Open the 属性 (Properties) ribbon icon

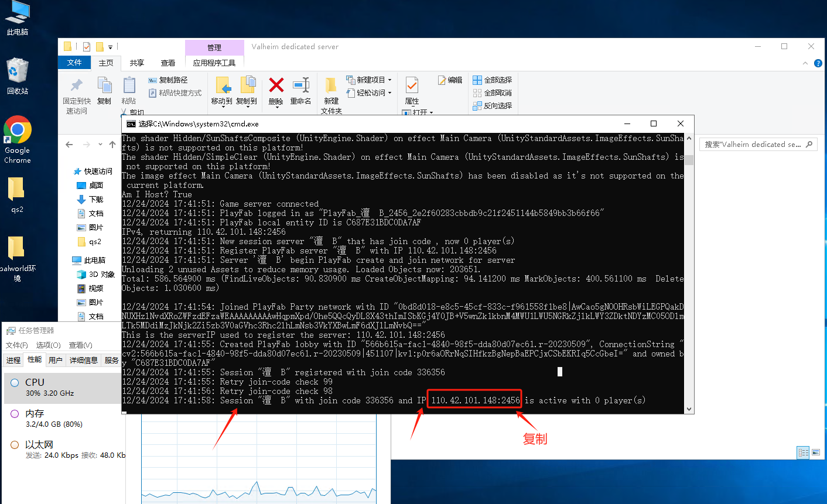[412, 89]
